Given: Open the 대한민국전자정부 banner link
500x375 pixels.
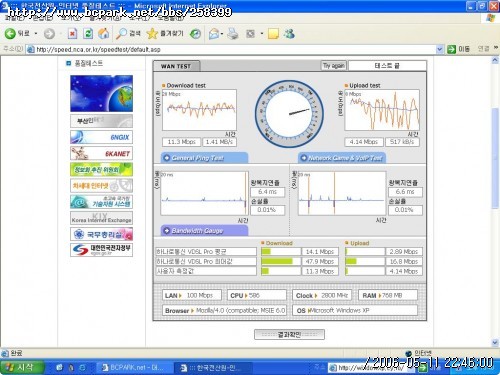Looking at the screenshot, I should click(101, 250).
